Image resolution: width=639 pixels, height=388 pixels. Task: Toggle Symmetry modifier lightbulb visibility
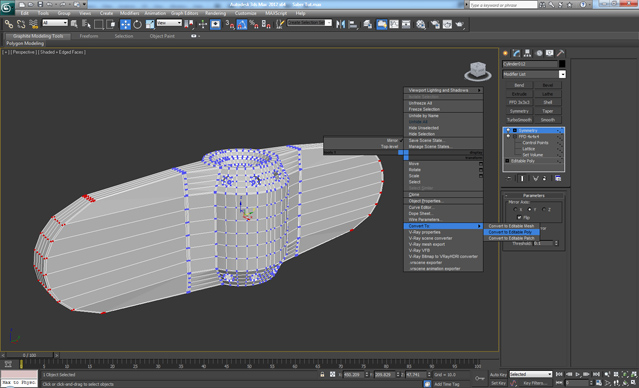pos(508,130)
